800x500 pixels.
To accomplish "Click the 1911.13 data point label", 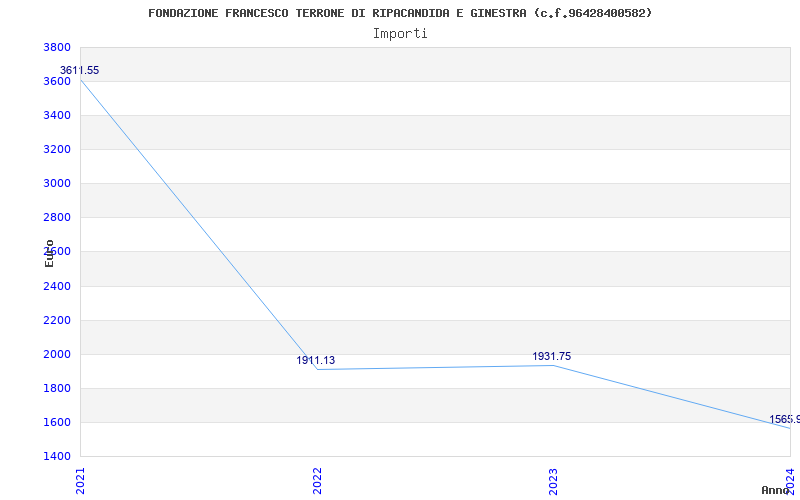I will [x=316, y=360].
